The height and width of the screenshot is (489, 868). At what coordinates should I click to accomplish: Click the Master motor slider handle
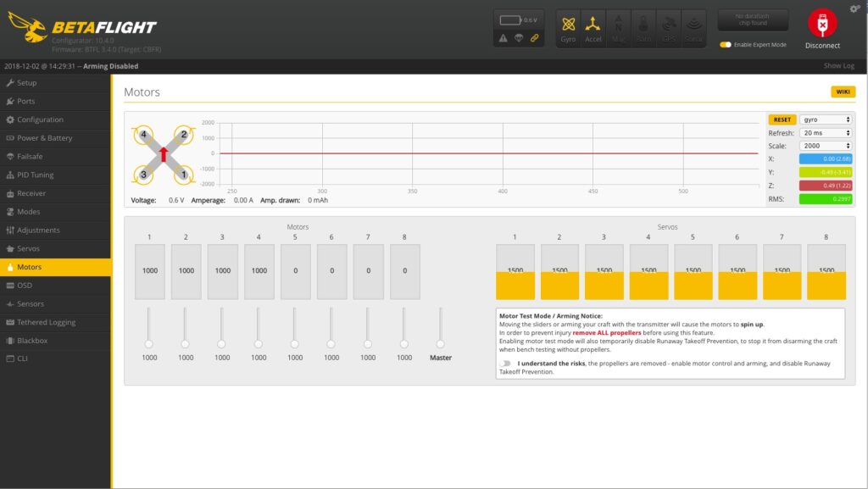click(x=441, y=343)
